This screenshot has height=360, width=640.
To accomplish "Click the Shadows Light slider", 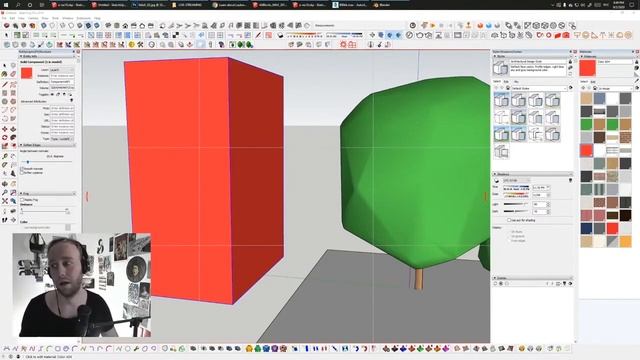I will pyautogui.click(x=516, y=204).
